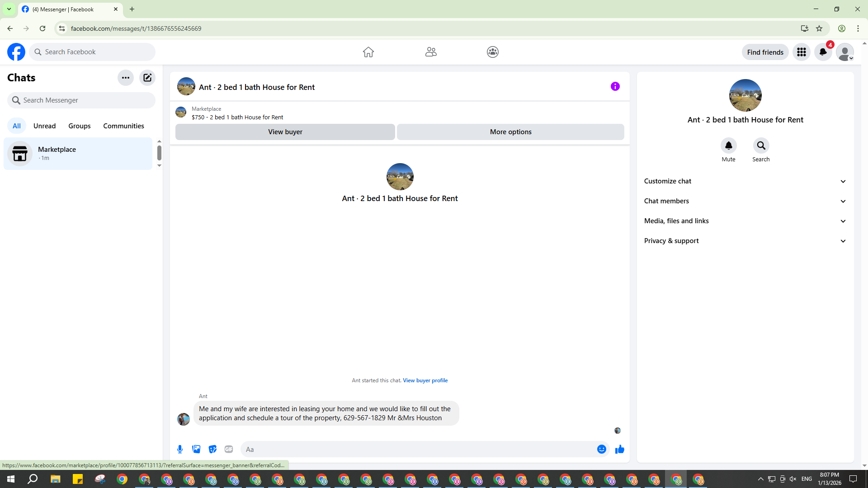Focus the Search Messenger field
This screenshot has height=488, width=868.
coord(81,100)
